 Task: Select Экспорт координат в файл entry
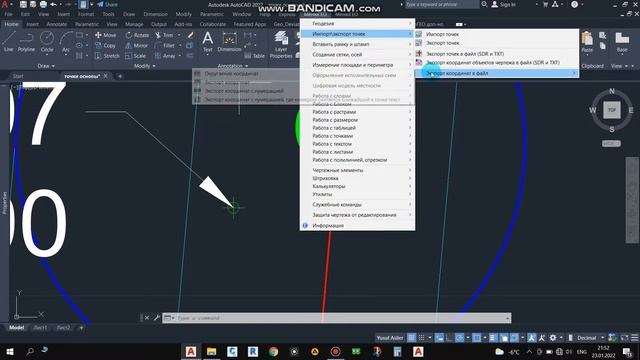click(x=497, y=73)
